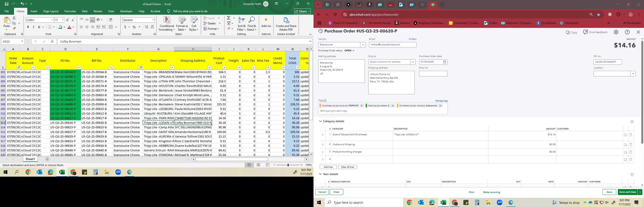
Task: Open Purchase Order status OPEN dropdown
Action: (x=350, y=51)
